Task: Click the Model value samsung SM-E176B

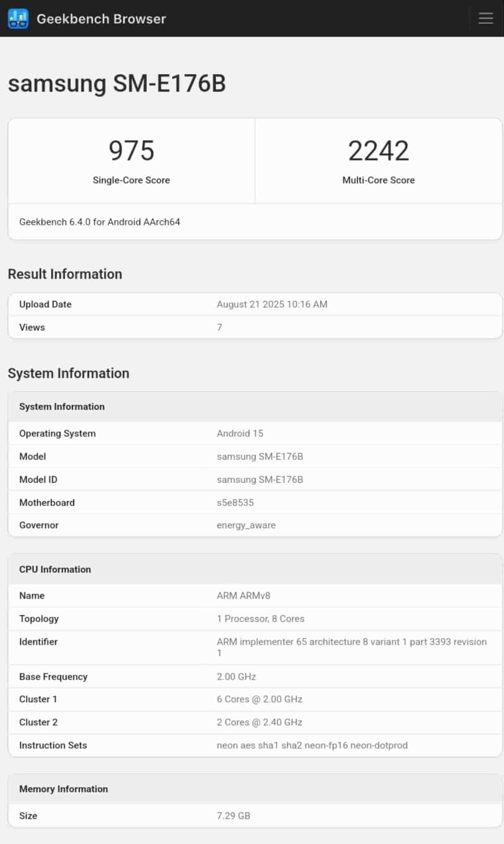Action: click(260, 457)
